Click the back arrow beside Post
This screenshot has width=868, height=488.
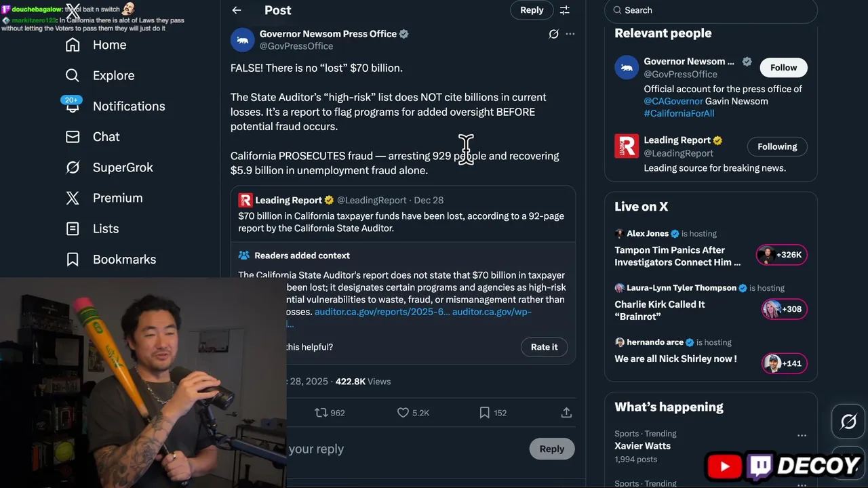click(237, 10)
